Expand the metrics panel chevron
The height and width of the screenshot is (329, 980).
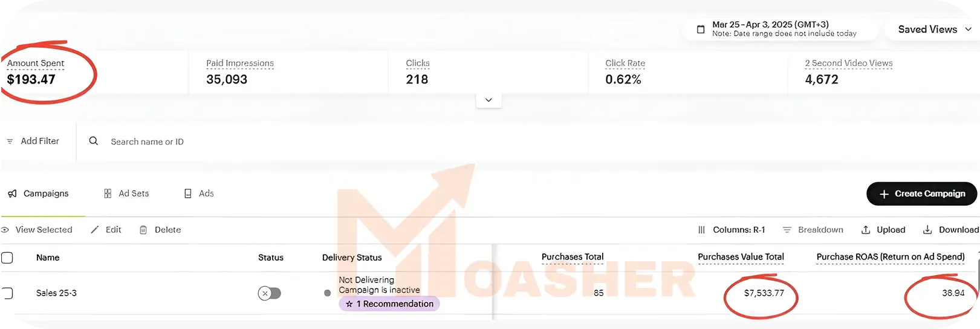point(488,100)
